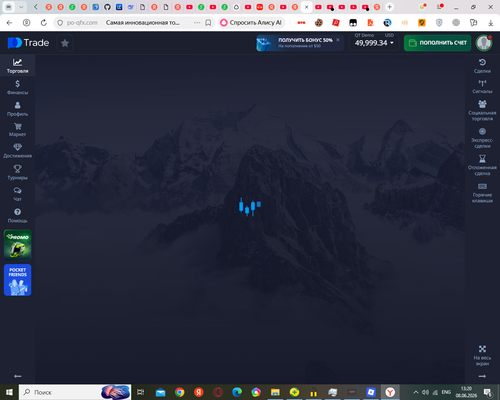
Task: Click the favorites star button
Action: (65, 43)
